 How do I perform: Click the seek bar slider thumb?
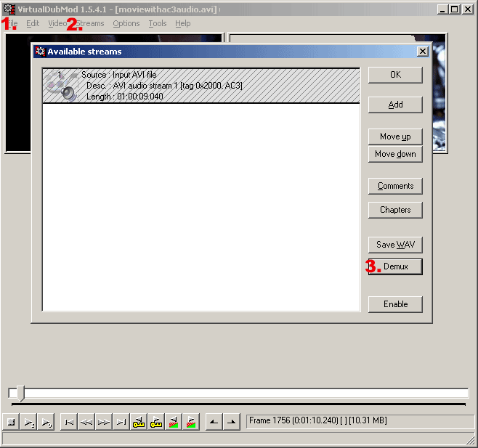coord(20,394)
